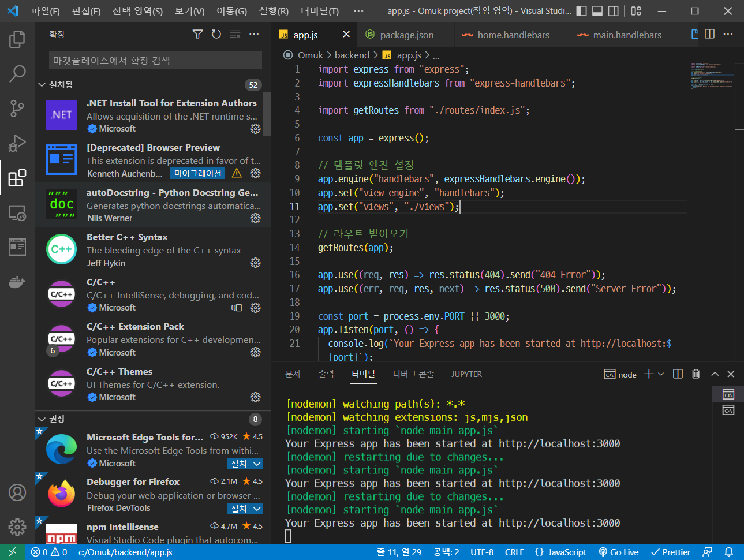Click Go Live in the status bar
This screenshot has width=744, height=560.
pos(618,552)
